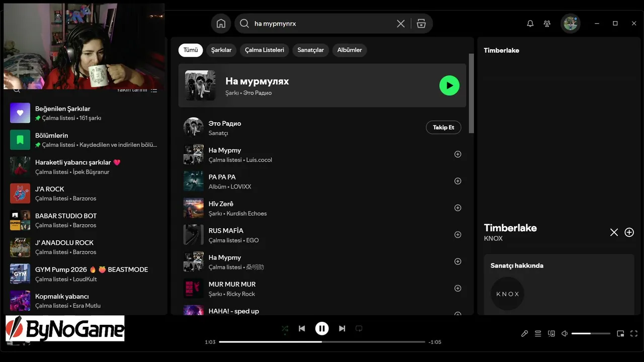Seek within the song progress bar
Image resolution: width=644 pixels, height=362 pixels.
click(322, 342)
